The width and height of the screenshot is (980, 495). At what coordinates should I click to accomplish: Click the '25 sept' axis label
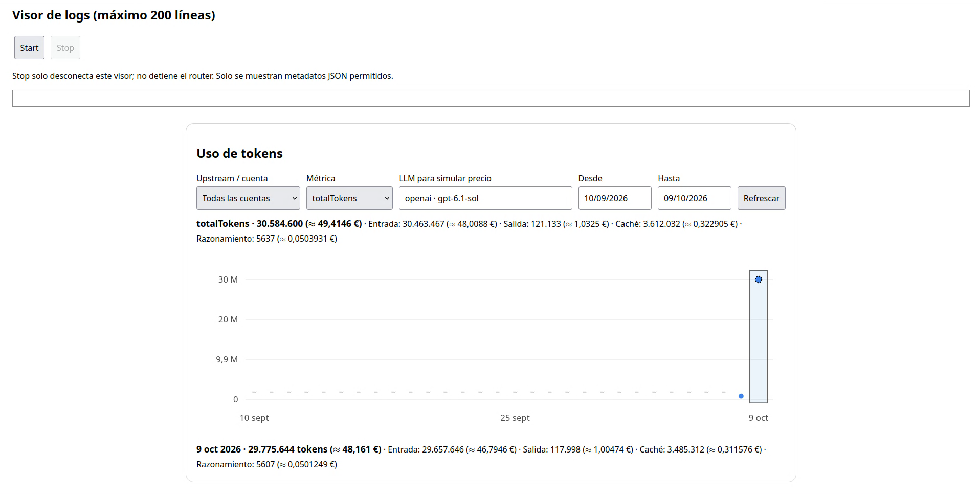click(x=515, y=418)
